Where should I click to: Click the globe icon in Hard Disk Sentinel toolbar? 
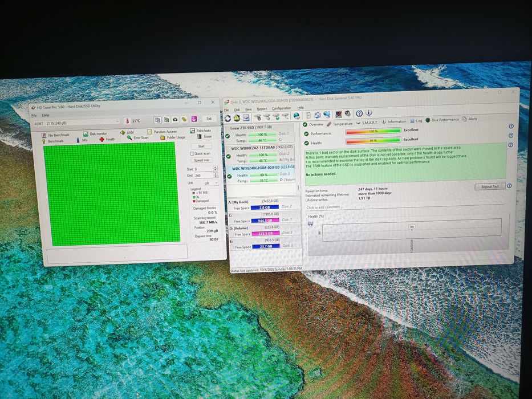pyautogui.click(x=297, y=116)
